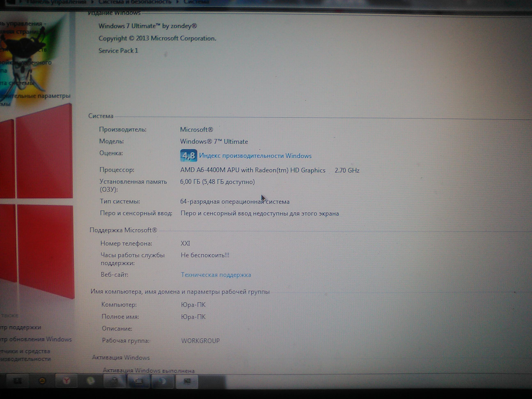Open the Защита системы sidebar link
Screen dimensions: 532x399
(17, 83)
